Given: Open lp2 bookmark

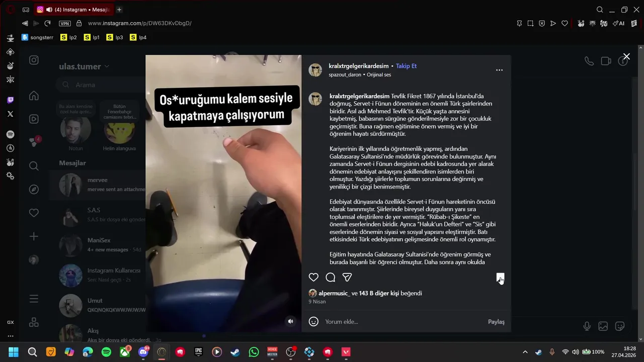Looking at the screenshot, I should 68,37.
